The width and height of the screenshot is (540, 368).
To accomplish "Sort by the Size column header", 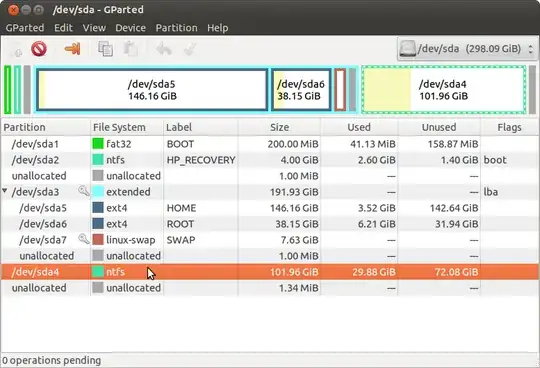I will pyautogui.click(x=279, y=127).
